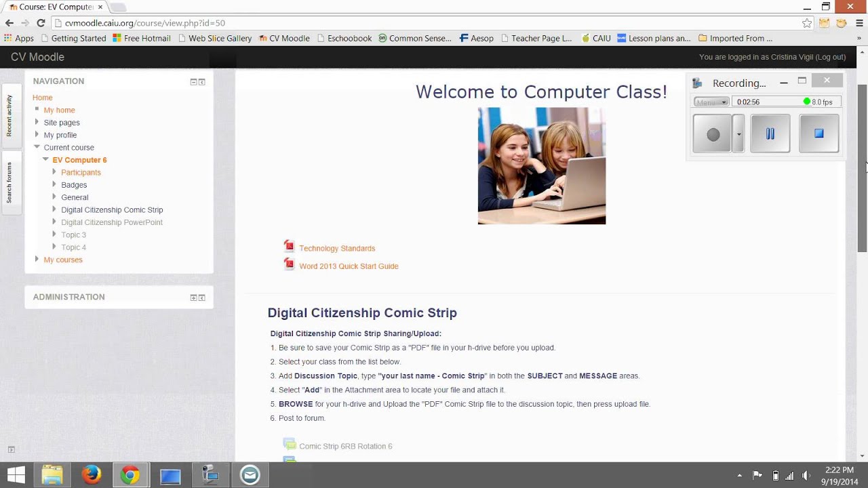Expand the Badges node
The image size is (868, 488).
coord(54,184)
